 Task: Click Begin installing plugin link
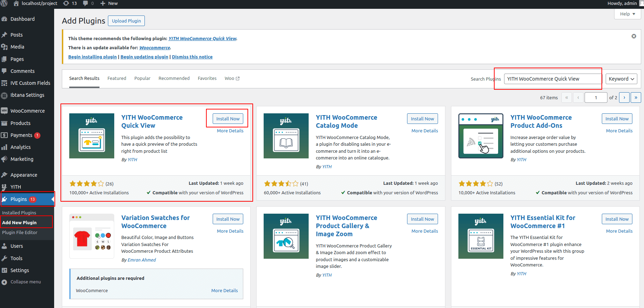coord(92,57)
